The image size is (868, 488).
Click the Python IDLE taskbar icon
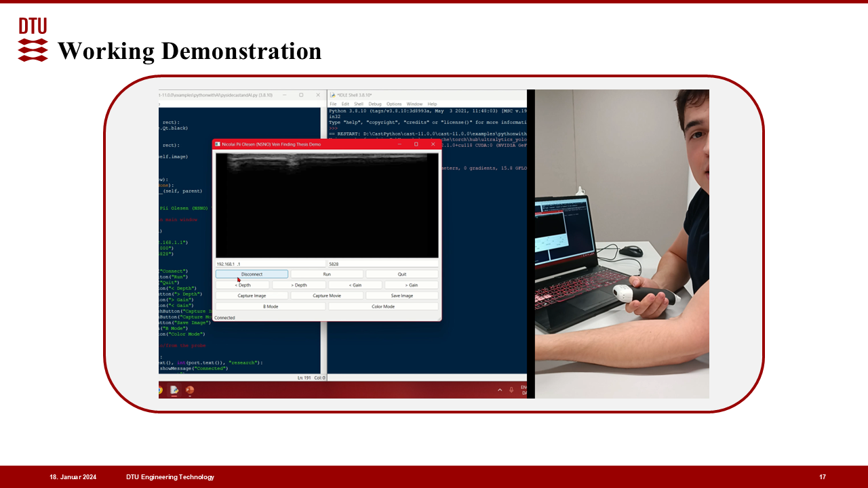[174, 390]
